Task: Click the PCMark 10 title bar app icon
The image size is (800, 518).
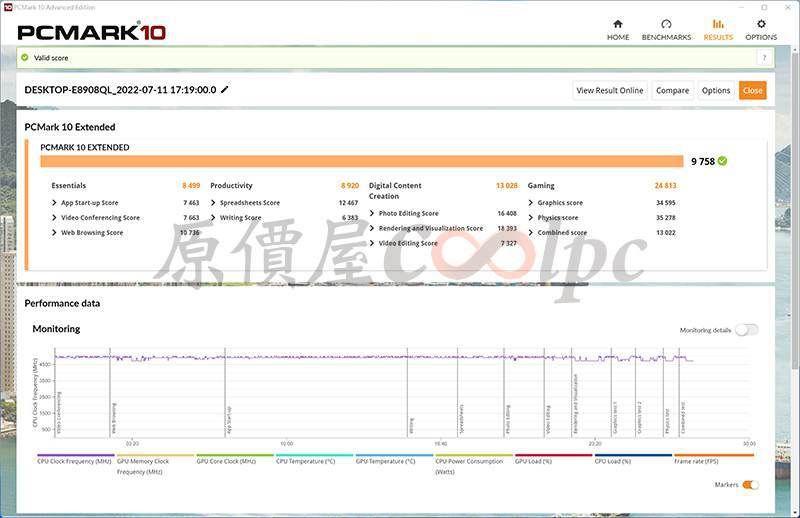Action: coord(7,7)
